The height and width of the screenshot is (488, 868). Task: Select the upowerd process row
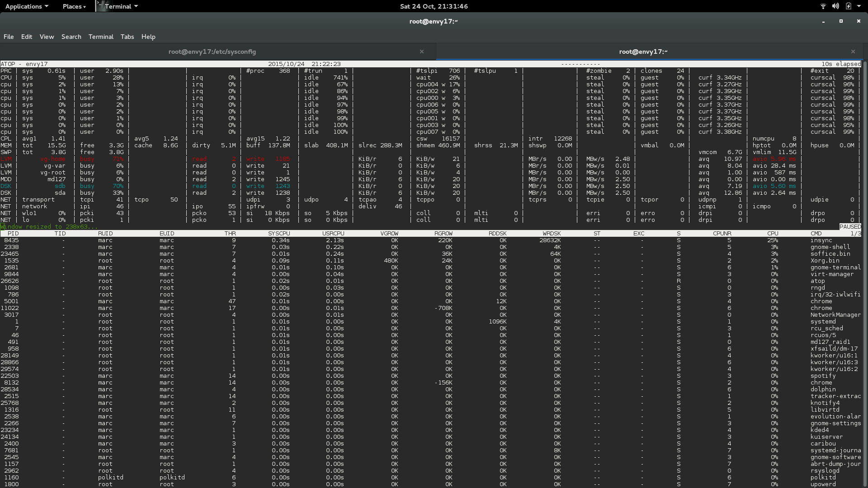coord(431,484)
